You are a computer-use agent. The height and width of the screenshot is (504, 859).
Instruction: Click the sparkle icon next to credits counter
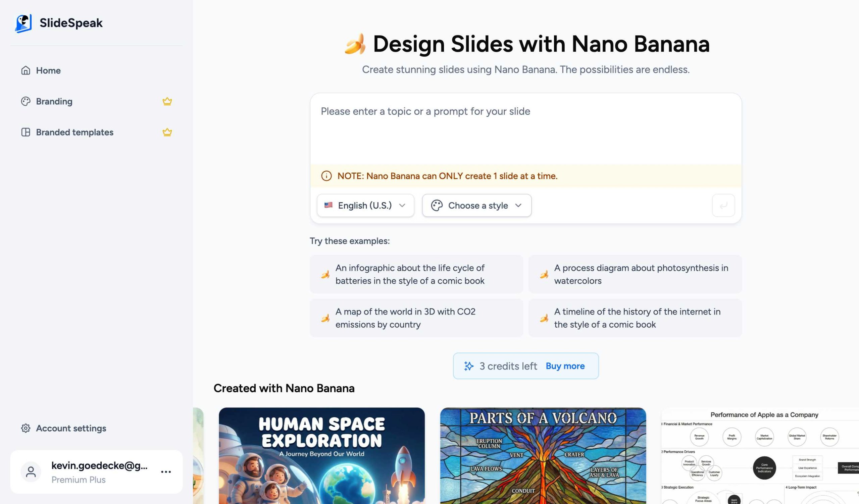[x=469, y=366]
